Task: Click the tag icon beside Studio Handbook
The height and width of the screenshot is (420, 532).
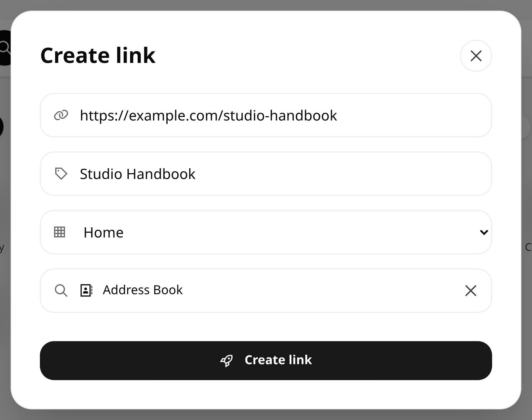Action: [61, 174]
